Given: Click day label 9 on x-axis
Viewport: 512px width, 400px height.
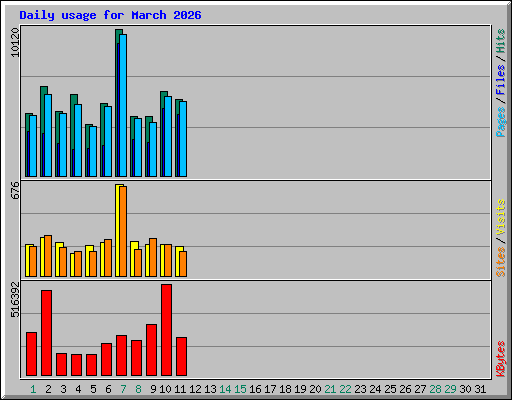Looking at the screenshot, I should pos(153,389).
